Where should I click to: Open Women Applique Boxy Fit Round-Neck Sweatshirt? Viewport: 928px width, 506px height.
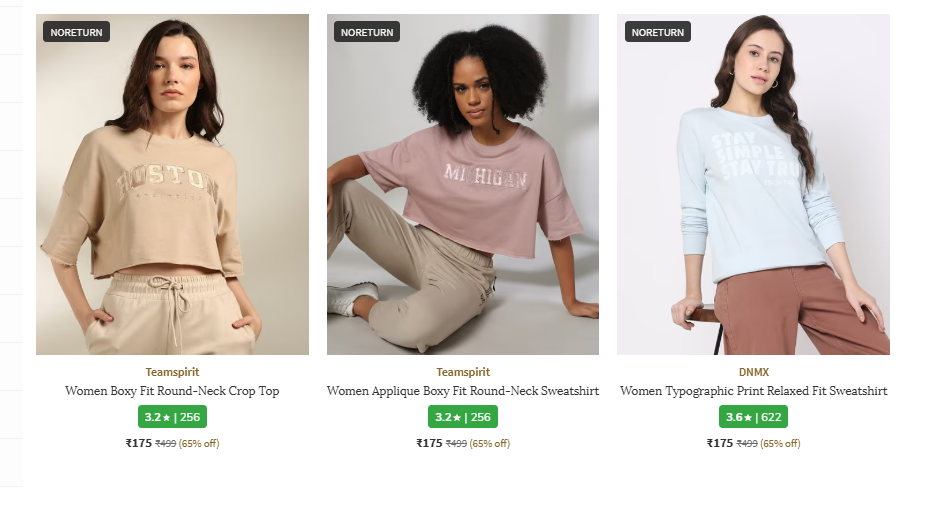(463, 391)
